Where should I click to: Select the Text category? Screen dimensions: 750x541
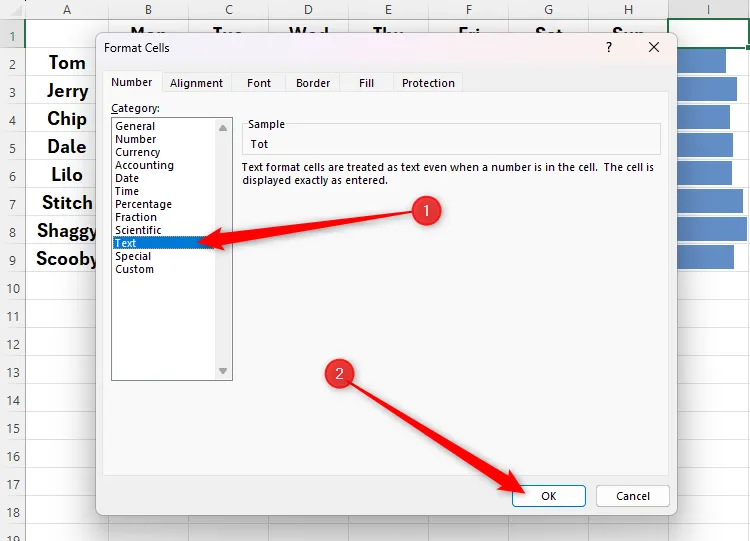(126, 243)
